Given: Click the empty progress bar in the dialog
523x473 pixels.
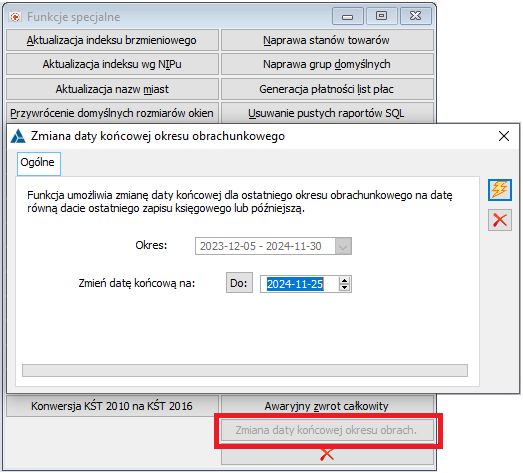Looking at the screenshot, I should coord(245,371).
